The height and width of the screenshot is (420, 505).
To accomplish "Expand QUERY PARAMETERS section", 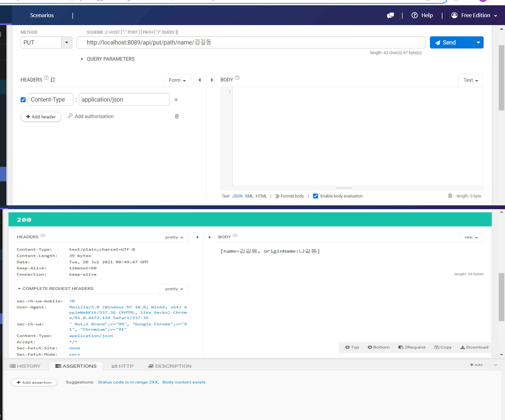I will point(108,59).
